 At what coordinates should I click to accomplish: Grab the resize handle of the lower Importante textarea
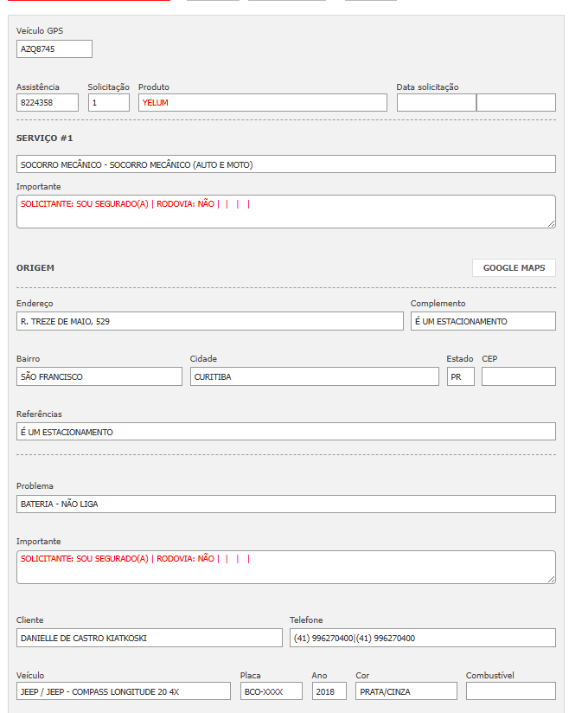pyautogui.click(x=552, y=580)
